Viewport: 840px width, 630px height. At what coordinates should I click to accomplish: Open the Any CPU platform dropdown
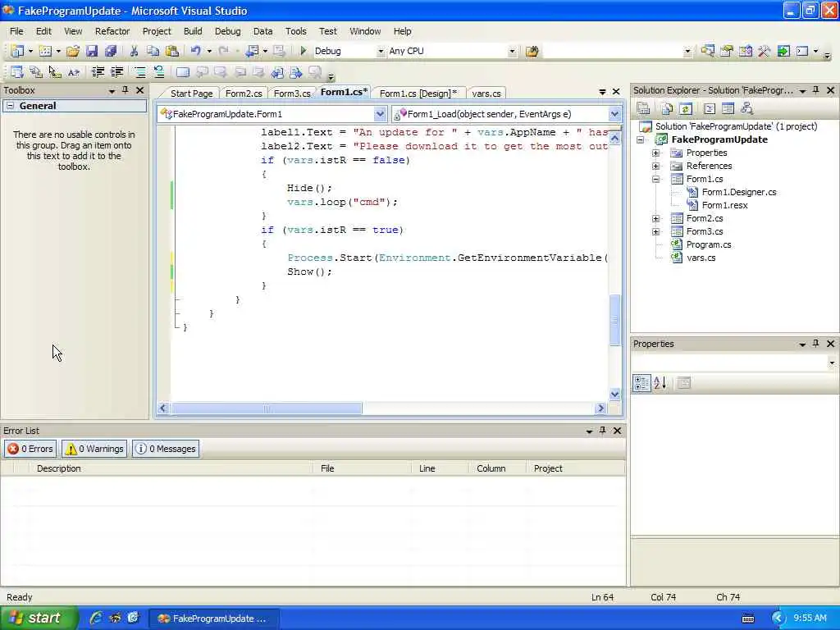[512, 51]
